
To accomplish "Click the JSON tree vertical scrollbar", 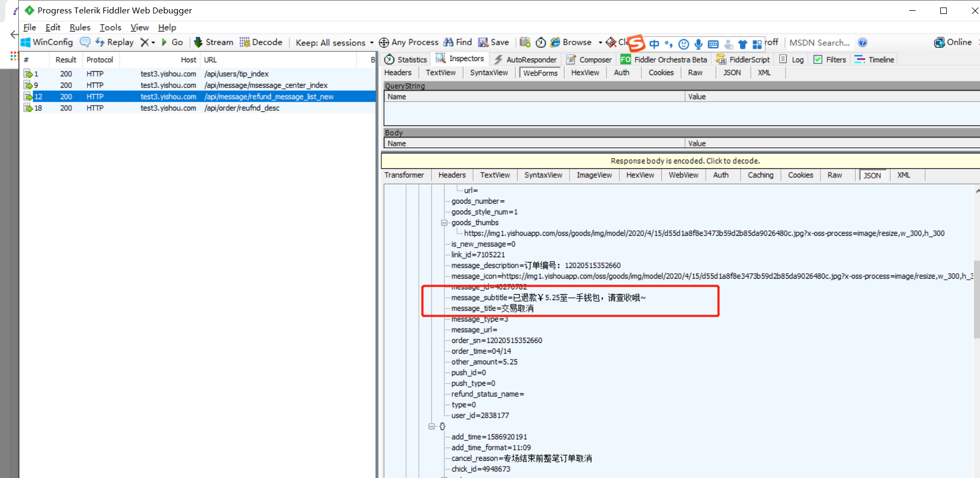I will (977, 299).
